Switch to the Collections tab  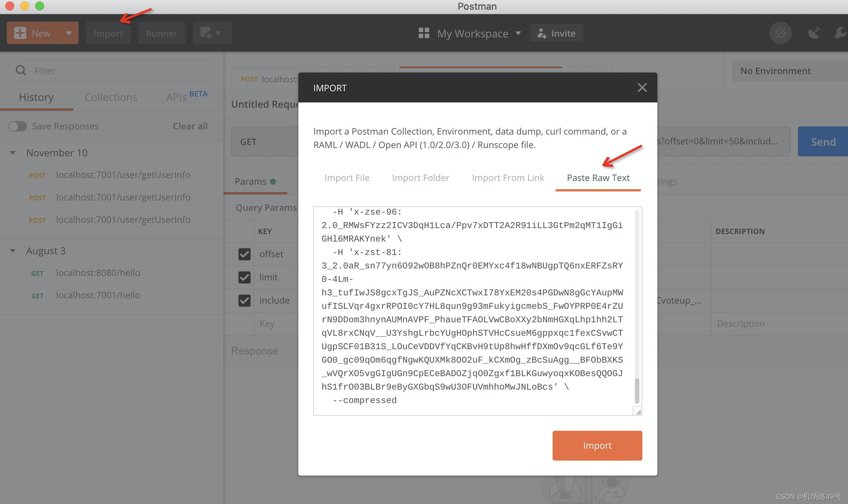[111, 97]
